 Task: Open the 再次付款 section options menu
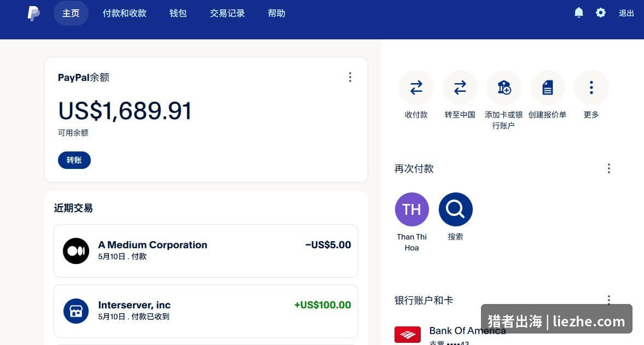coord(608,168)
